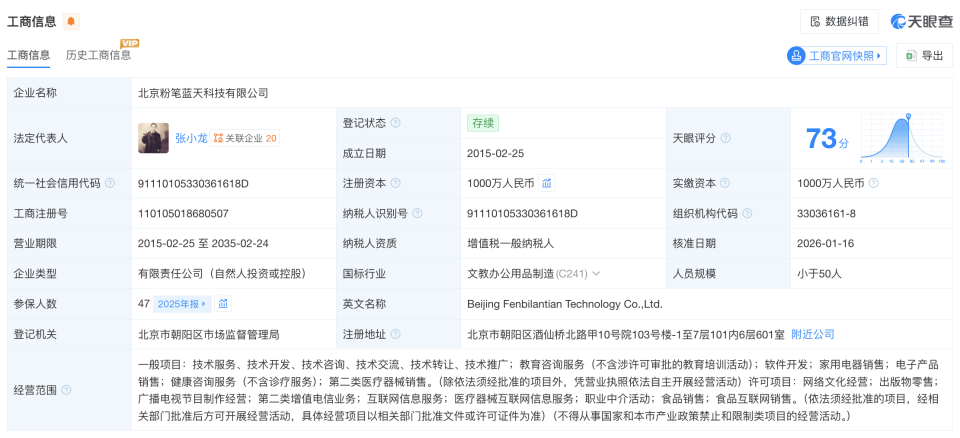Click the 成立日期 value 2015-02-25

tap(495, 153)
